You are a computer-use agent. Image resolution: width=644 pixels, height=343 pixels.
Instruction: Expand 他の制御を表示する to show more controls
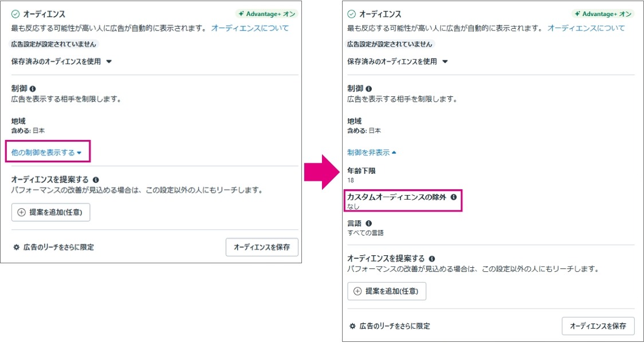[x=47, y=153]
